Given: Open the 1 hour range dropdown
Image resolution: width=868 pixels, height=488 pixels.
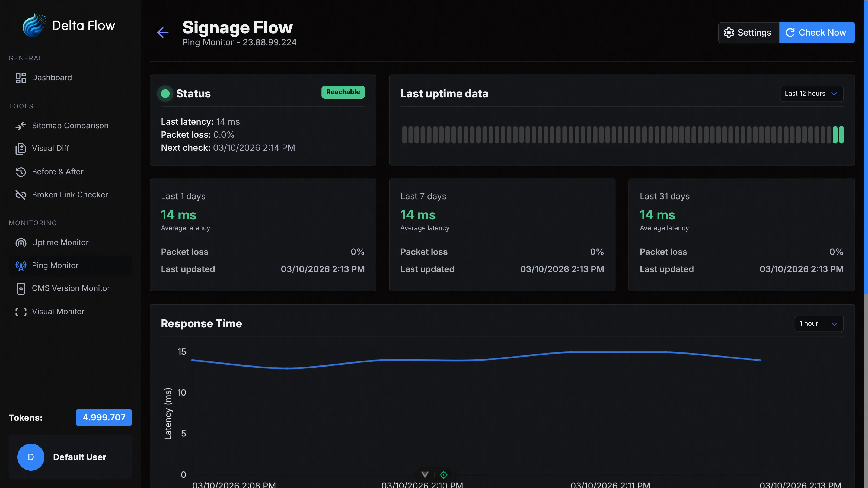Looking at the screenshot, I should point(819,323).
